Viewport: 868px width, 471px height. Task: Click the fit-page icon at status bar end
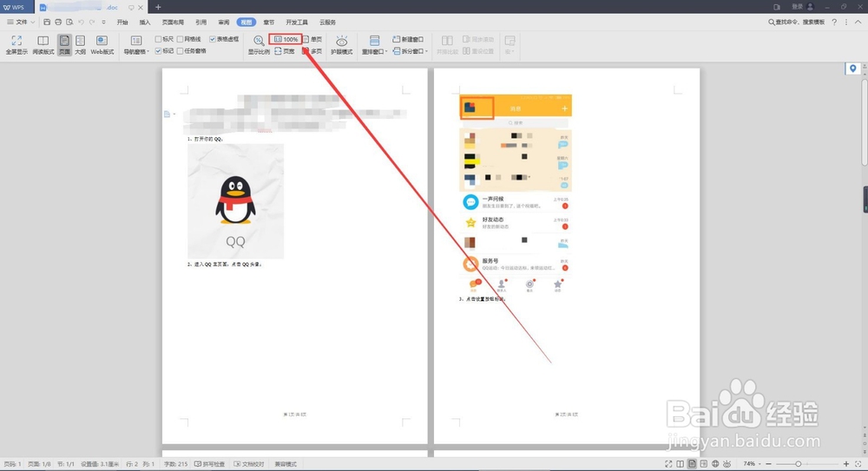[858, 464]
